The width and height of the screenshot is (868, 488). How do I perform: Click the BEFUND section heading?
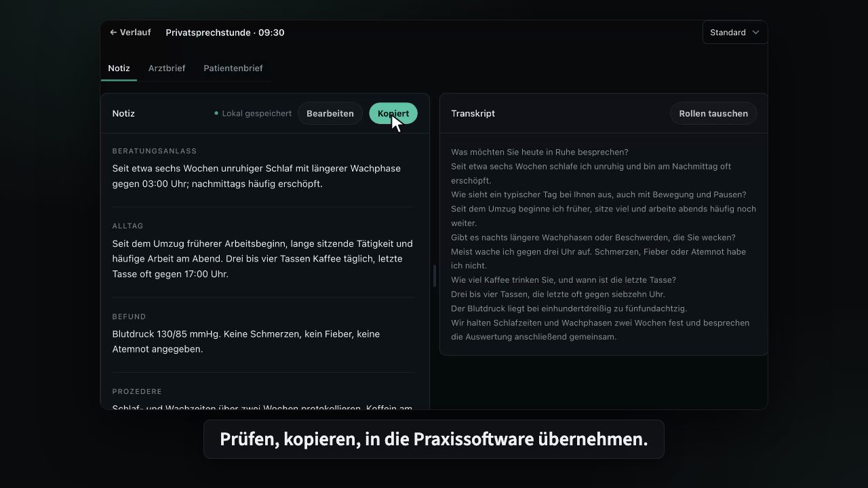pos(129,317)
